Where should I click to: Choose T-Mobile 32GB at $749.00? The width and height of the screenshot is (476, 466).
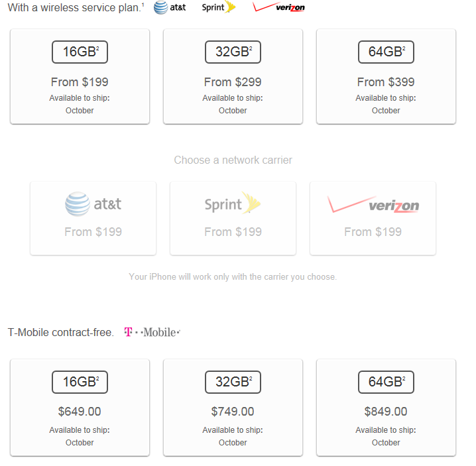click(233, 408)
